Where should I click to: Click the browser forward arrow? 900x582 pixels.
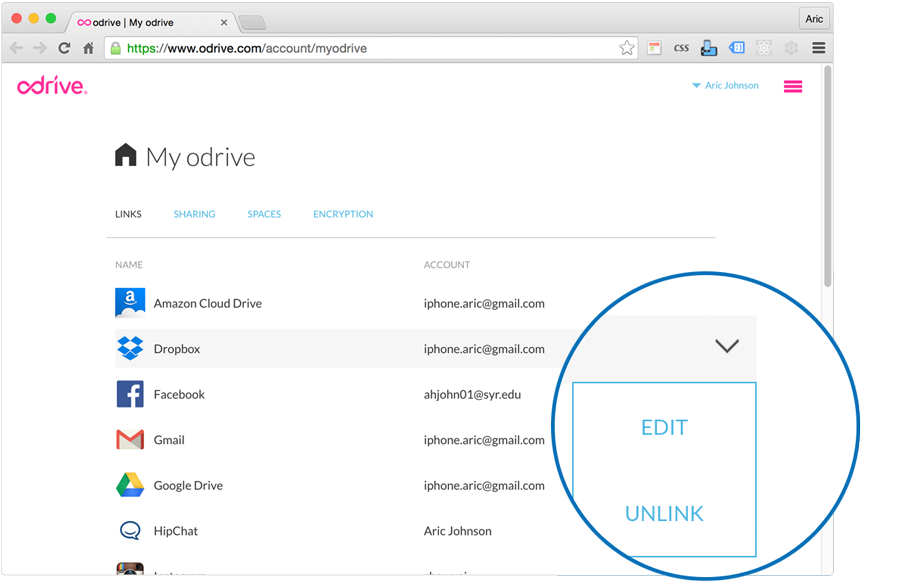[40, 48]
